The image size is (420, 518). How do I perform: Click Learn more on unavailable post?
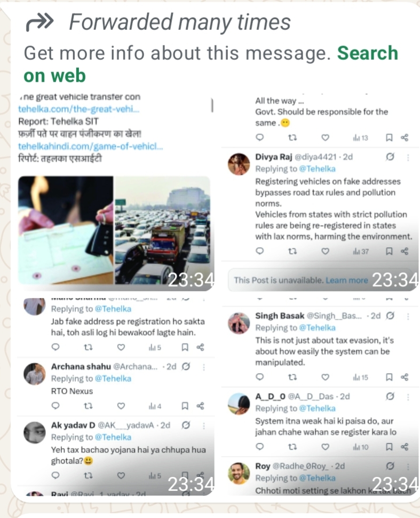(x=347, y=280)
